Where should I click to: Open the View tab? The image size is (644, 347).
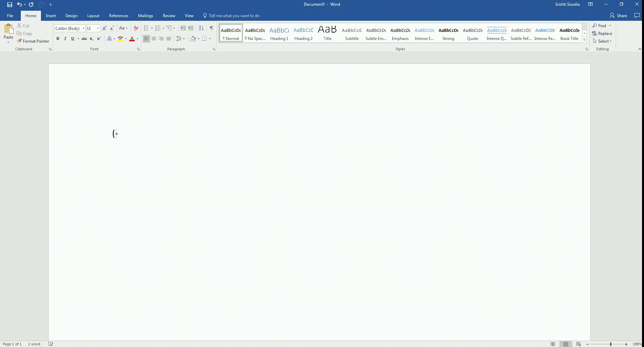[189, 16]
